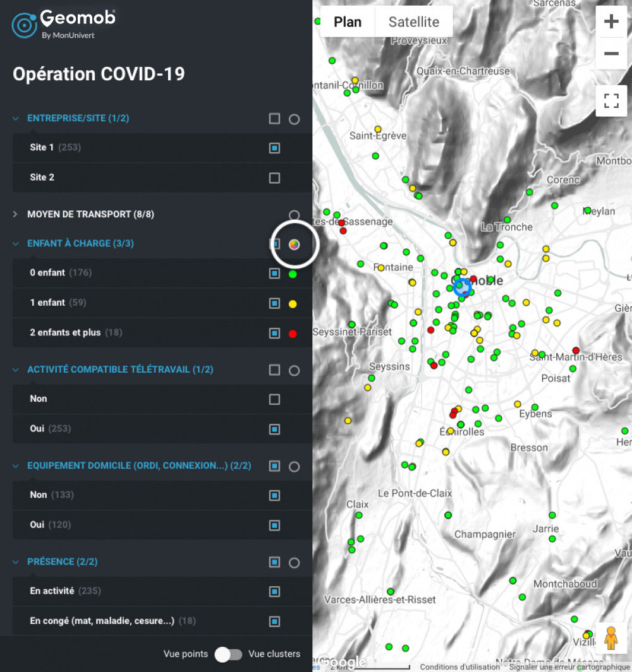The image size is (632, 672).
Task: Click PRÉSENCE (2/2) heading
Action: click(62, 561)
